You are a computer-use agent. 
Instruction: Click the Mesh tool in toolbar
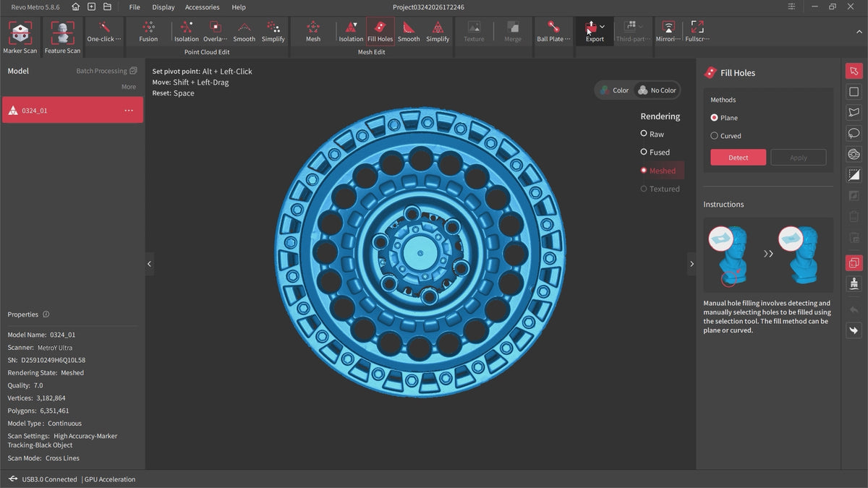pyautogui.click(x=313, y=27)
